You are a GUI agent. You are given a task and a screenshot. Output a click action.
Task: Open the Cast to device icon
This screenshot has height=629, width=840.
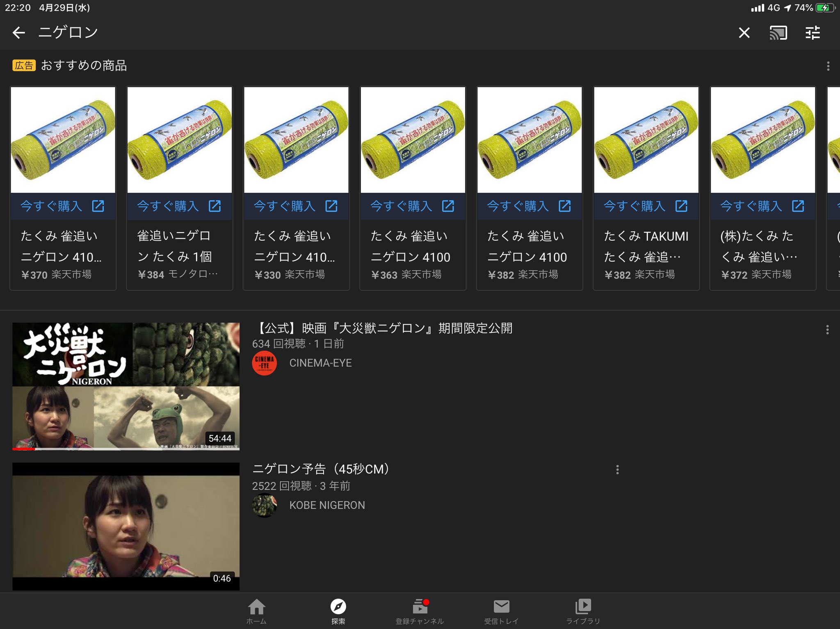[778, 33]
